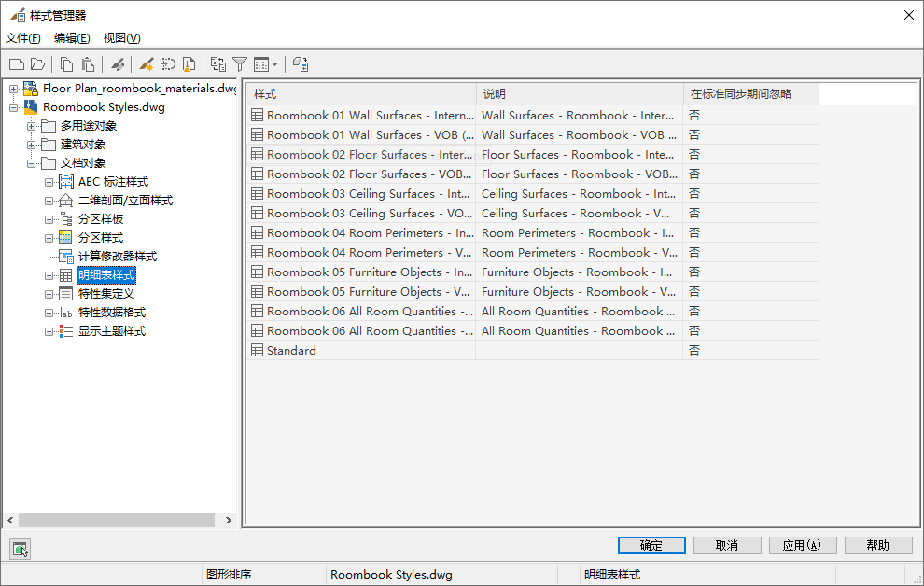Image resolution: width=924 pixels, height=586 pixels.
Task: Select Roombook 05 Furniture Objects - V... row
Action: pos(533,291)
